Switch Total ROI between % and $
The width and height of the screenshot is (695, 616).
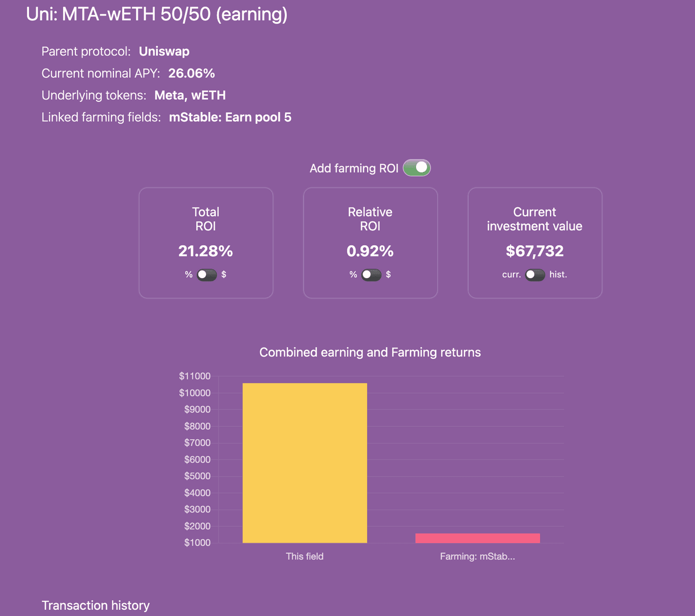[207, 275]
